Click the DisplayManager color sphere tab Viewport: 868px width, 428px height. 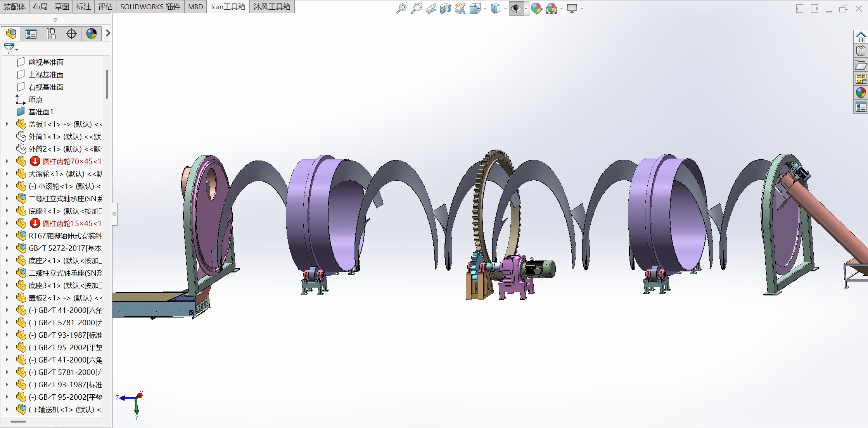pyautogui.click(x=92, y=34)
